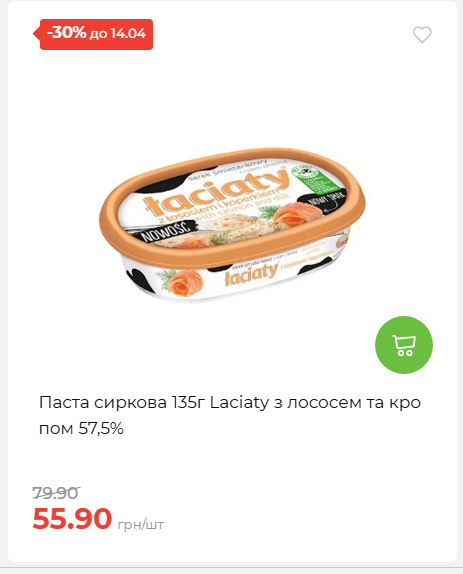Screen dimensions: 463x574
Task: Click the NOWOŚĆ label on the package lid
Action: 167,231
